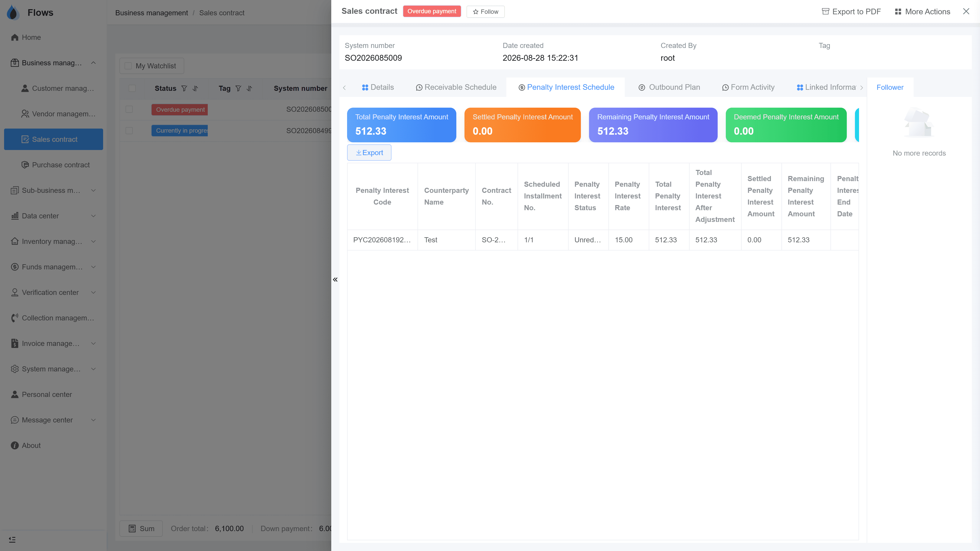The width and height of the screenshot is (980, 551).
Task: Open the Form Activity tab
Action: click(x=748, y=87)
